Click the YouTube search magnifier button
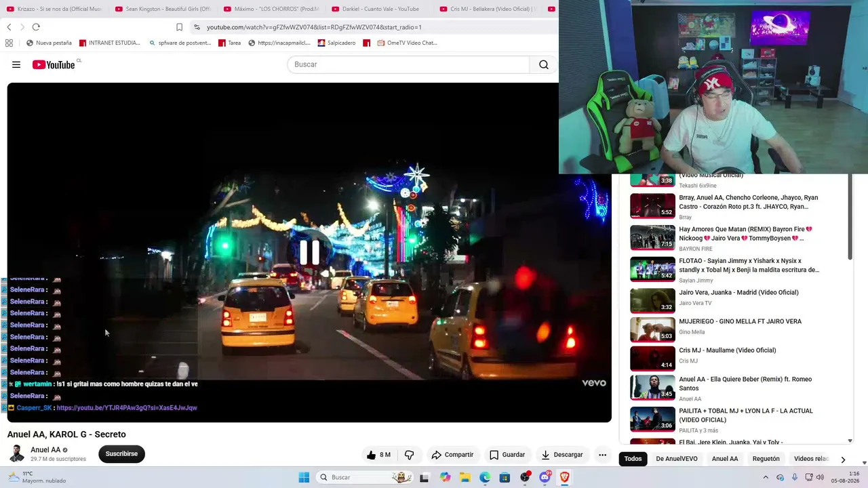This screenshot has height=488, width=868. tap(543, 64)
